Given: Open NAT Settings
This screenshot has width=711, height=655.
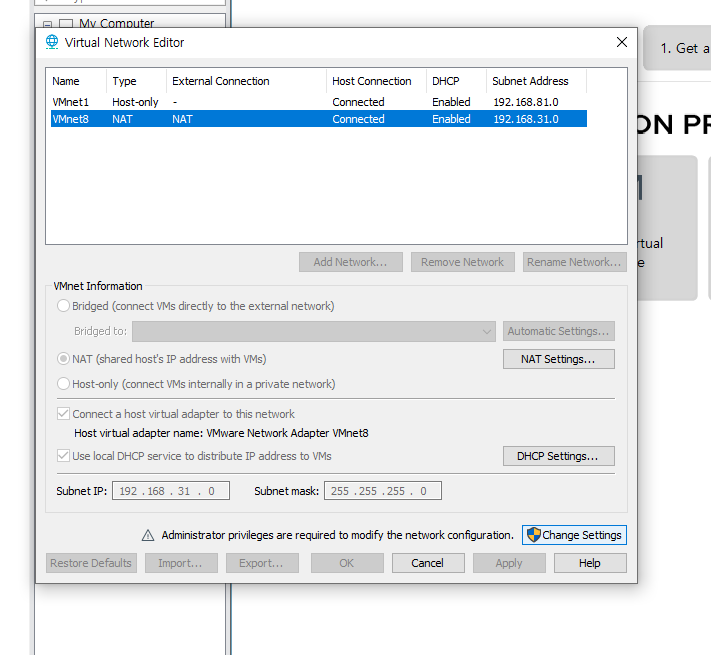Looking at the screenshot, I should point(559,359).
